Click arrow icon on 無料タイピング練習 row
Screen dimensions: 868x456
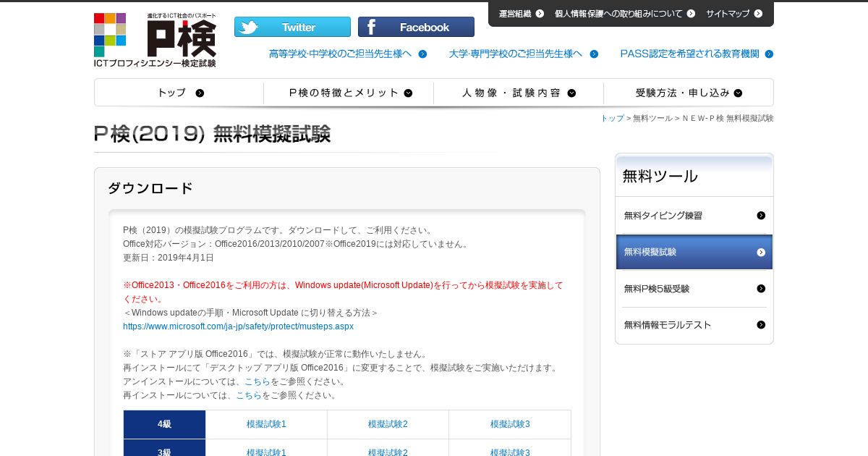pos(761,215)
